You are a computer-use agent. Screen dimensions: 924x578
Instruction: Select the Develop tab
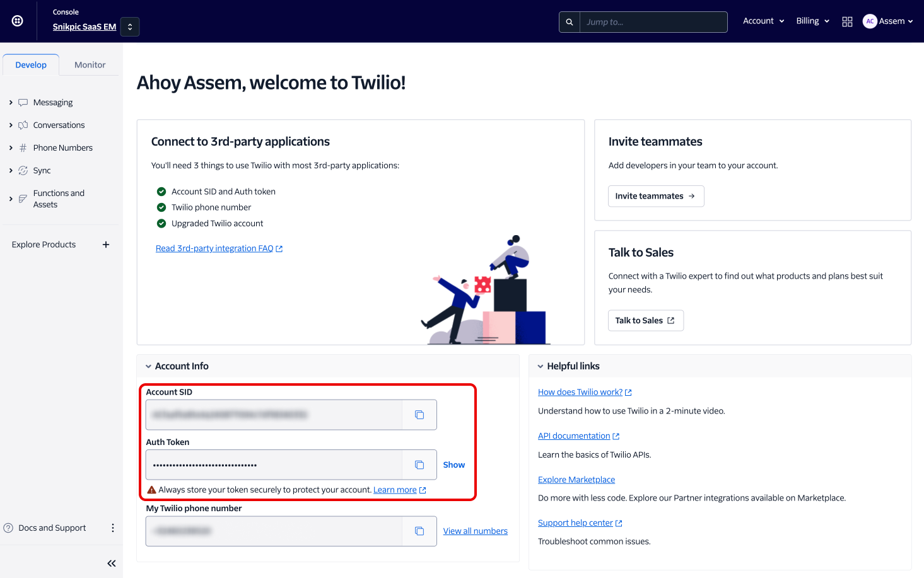30,64
